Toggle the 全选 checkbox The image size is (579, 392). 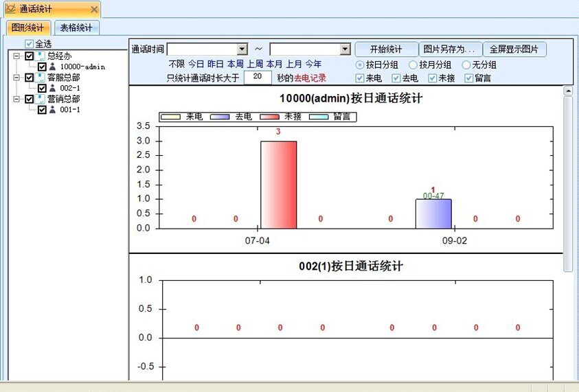29,44
